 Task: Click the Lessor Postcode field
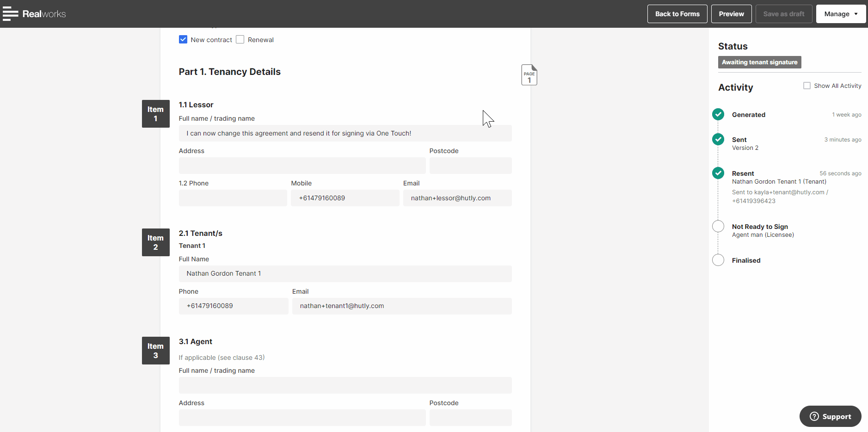[470, 166]
